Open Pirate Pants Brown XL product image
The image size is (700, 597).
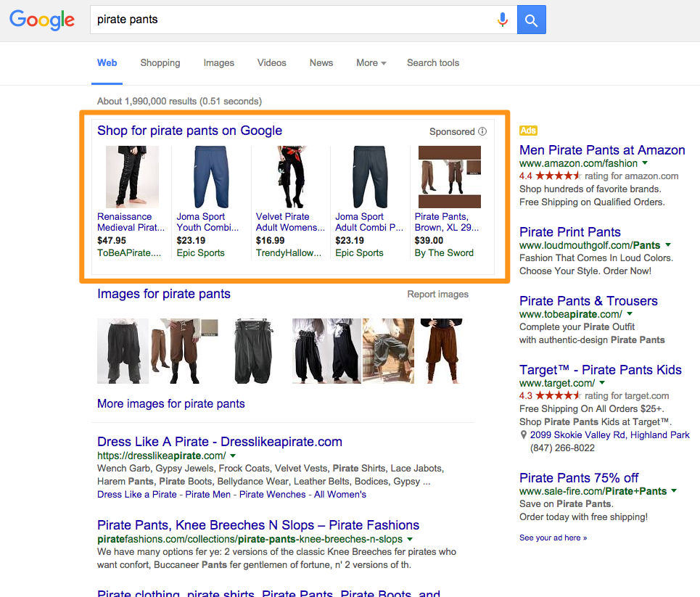[450, 177]
